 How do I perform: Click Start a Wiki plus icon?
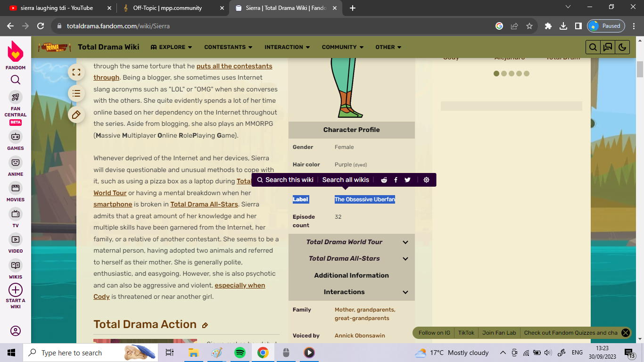(16, 290)
